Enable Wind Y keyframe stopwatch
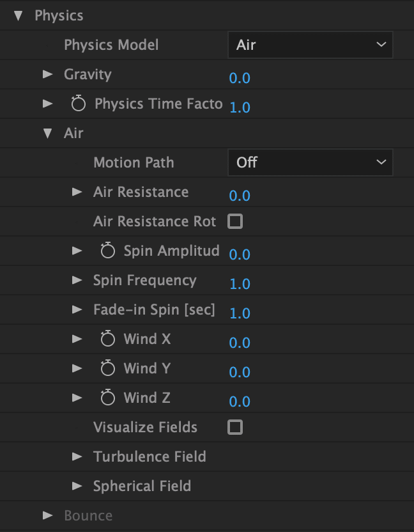 [x=108, y=368]
